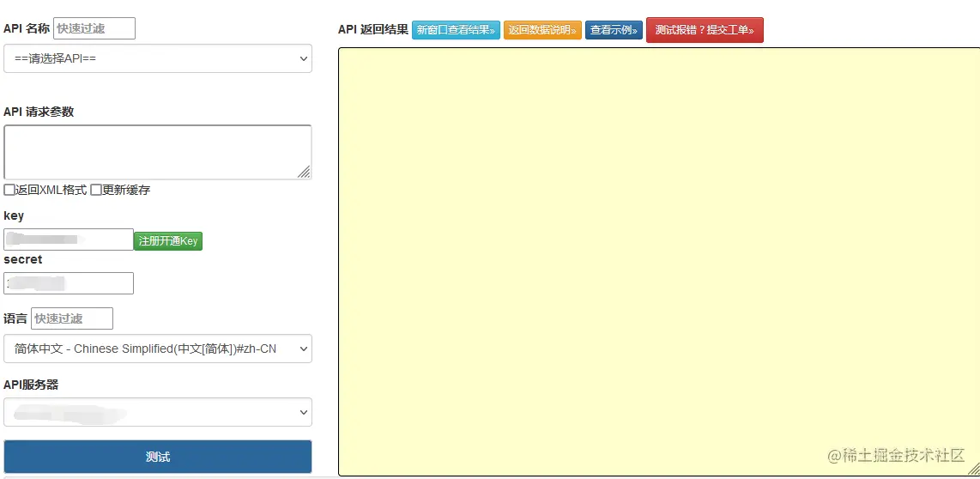
Task: Click the API 名称 quick filter input
Action: (94, 28)
